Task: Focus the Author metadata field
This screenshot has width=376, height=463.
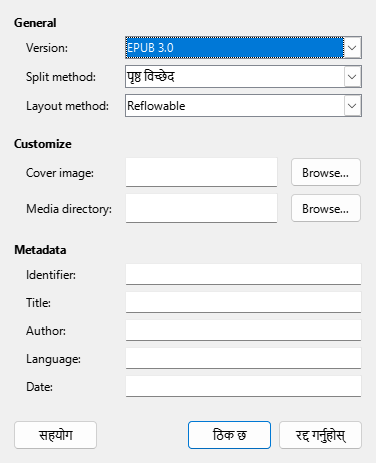Action: tap(243, 330)
